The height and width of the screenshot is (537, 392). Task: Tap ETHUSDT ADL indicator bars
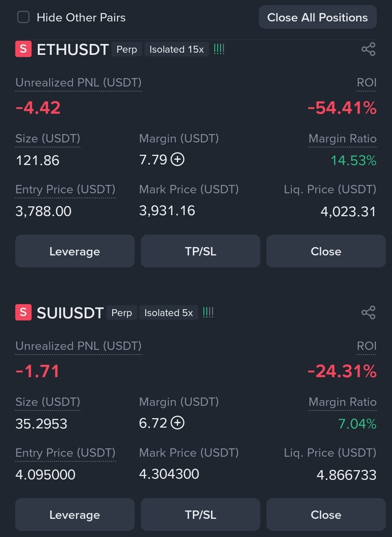point(219,49)
